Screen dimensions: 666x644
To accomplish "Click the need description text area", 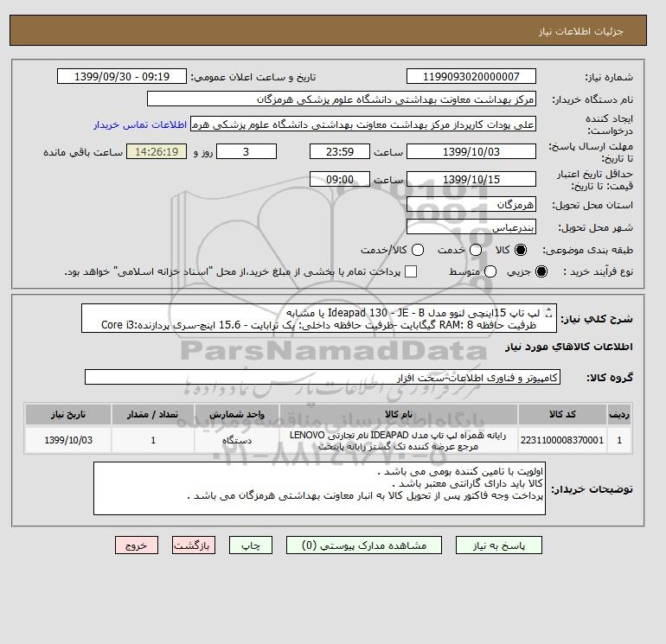I will tap(319, 318).
